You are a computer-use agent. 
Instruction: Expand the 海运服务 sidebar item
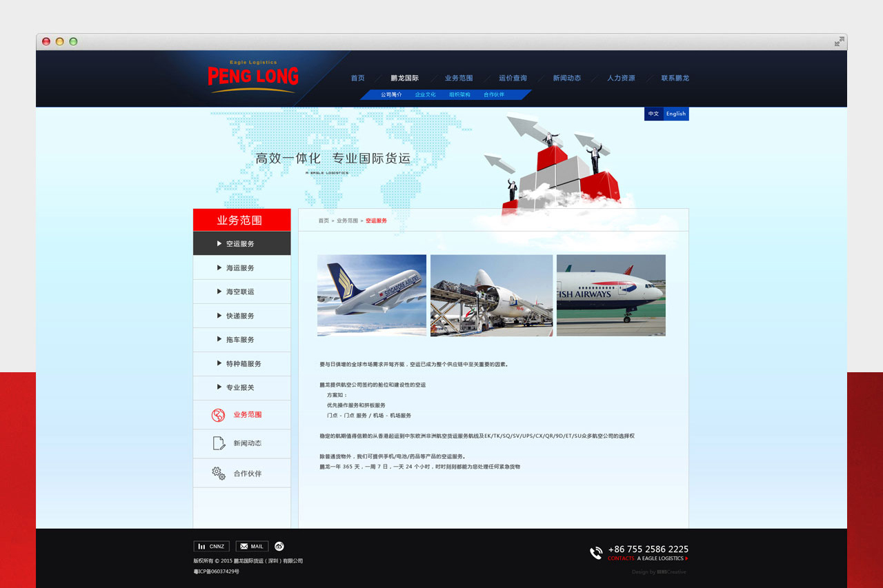tap(240, 268)
